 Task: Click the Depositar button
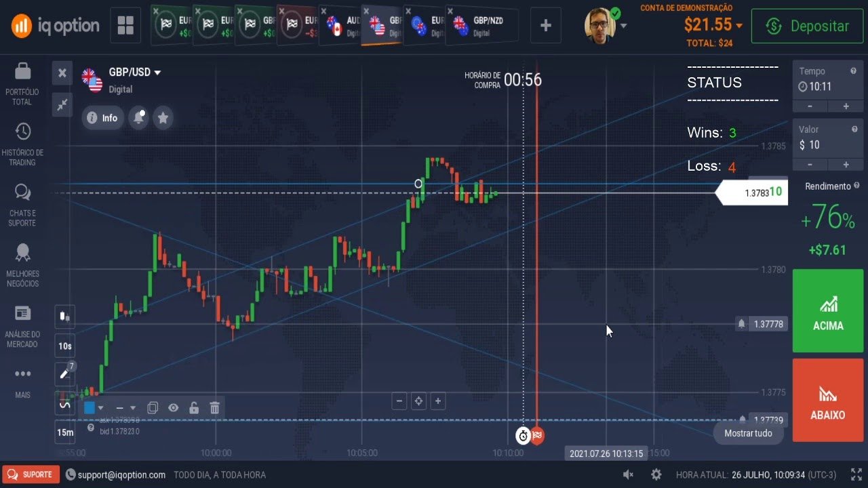(x=807, y=25)
